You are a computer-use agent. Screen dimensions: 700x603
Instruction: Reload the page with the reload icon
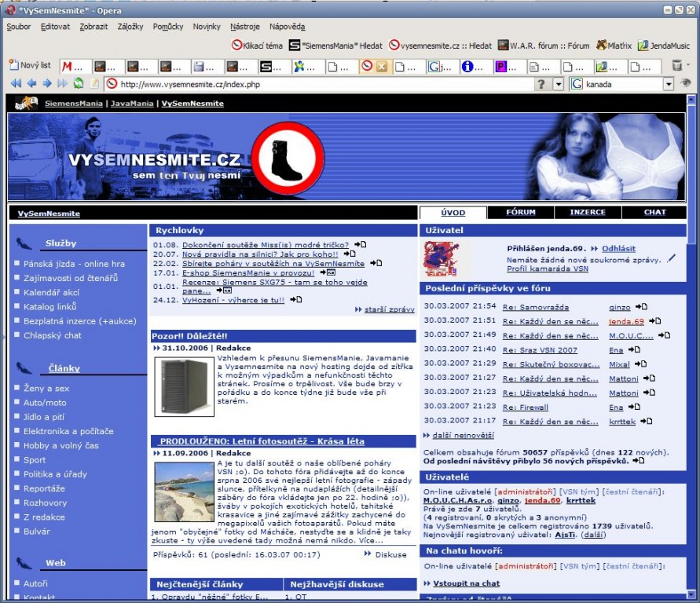79,83
